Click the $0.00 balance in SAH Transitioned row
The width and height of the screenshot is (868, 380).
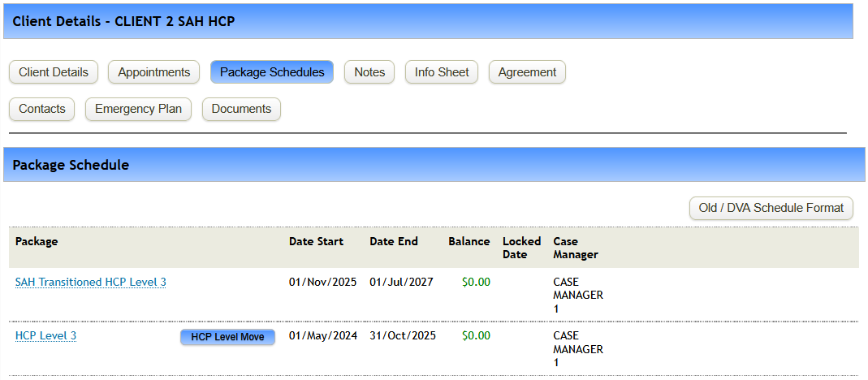[476, 282]
